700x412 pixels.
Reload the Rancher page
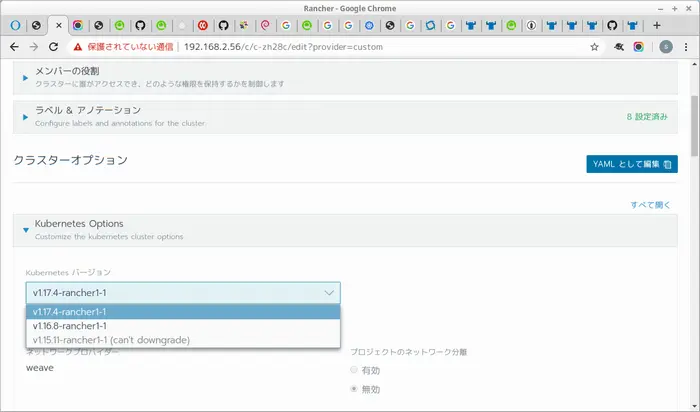(x=58, y=46)
